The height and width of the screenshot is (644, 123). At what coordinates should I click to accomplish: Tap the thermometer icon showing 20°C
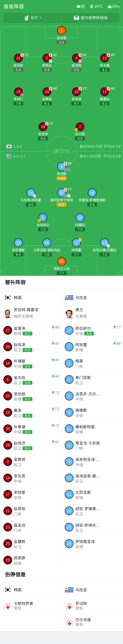tap(91, 6)
